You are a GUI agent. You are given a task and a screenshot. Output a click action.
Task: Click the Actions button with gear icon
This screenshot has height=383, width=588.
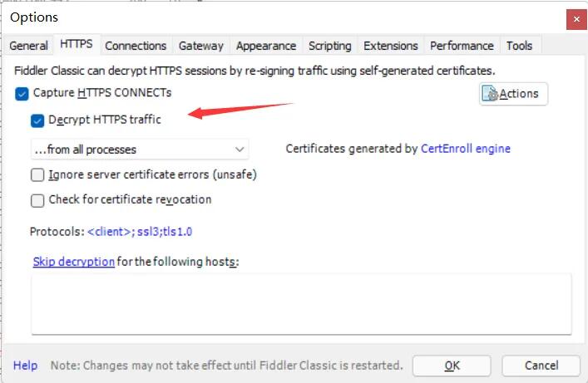513,94
